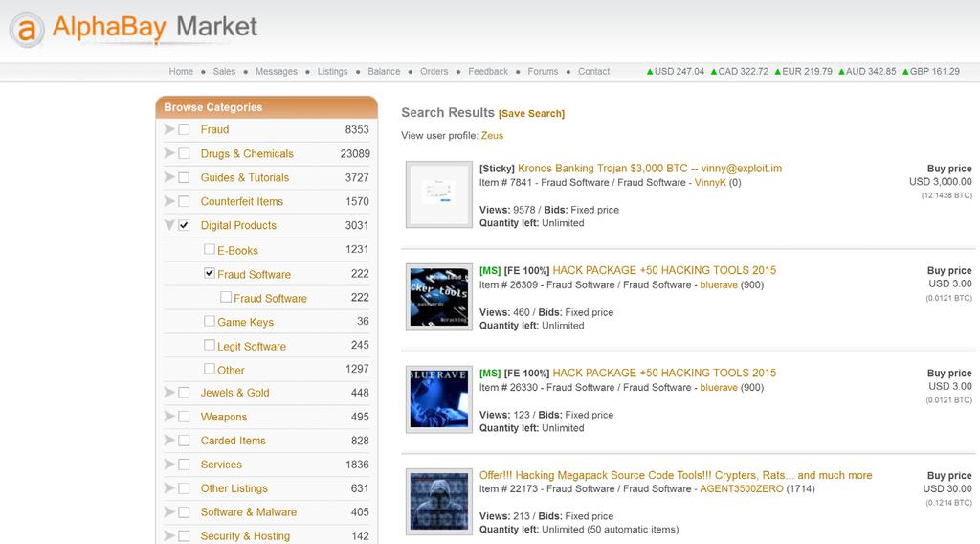
Task: Tick the Carded Items checkbox
Action: pyautogui.click(x=184, y=441)
